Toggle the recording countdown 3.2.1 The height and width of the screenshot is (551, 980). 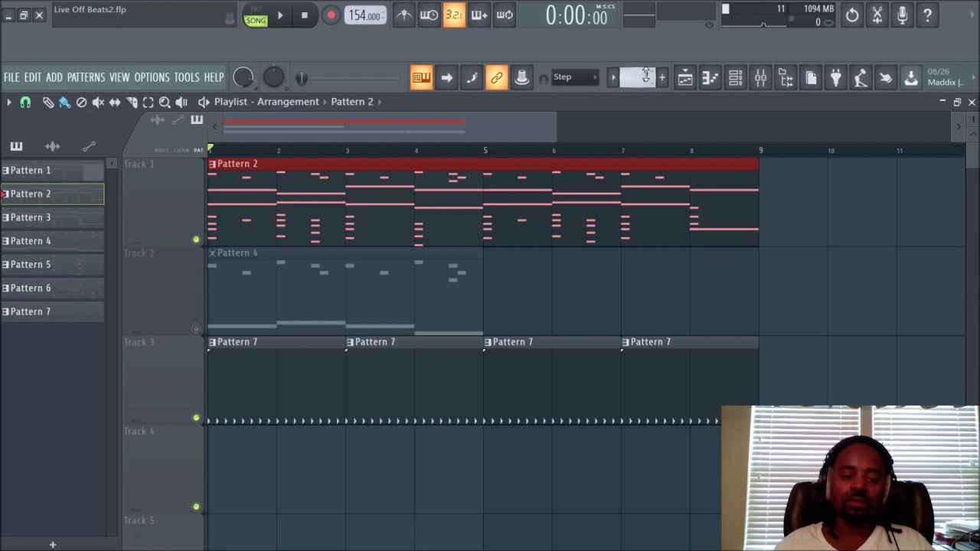pyautogui.click(x=454, y=15)
